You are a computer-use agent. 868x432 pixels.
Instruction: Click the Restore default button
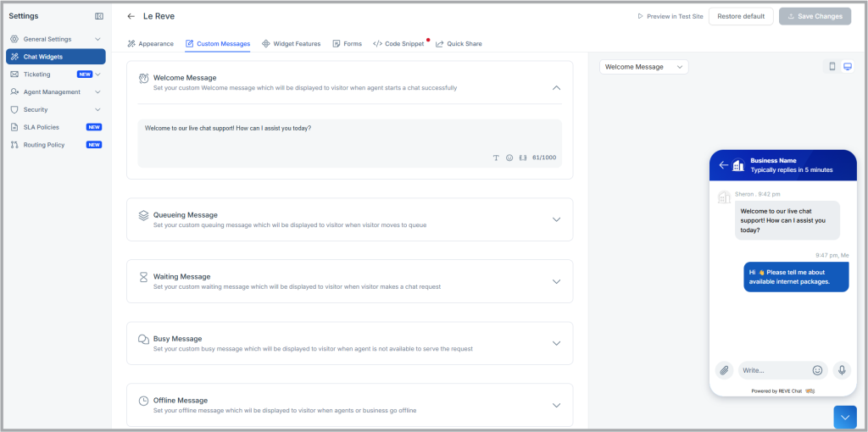(x=741, y=17)
